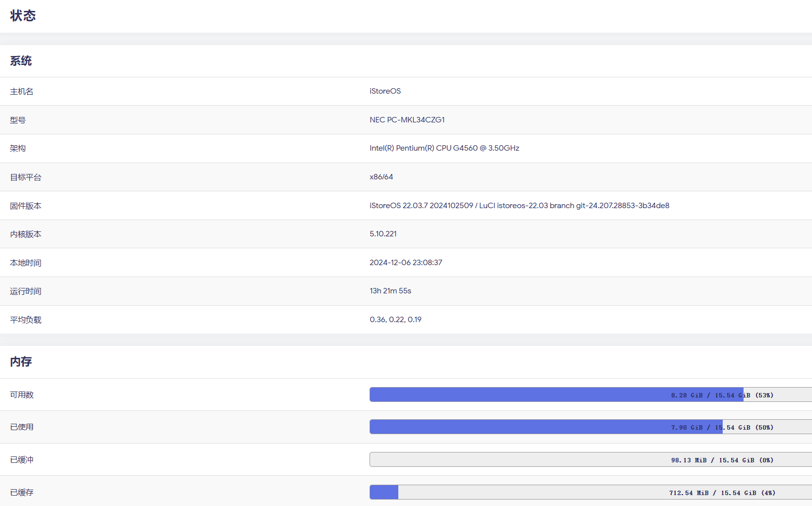Select the model value NEC PC-MKL34CZG1
The height and width of the screenshot is (506, 812).
(x=407, y=120)
